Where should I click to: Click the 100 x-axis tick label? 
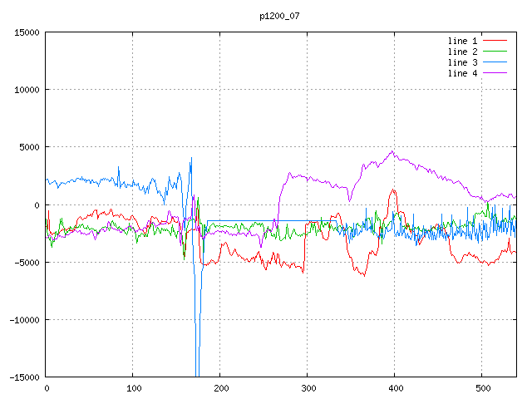[x=133, y=388]
